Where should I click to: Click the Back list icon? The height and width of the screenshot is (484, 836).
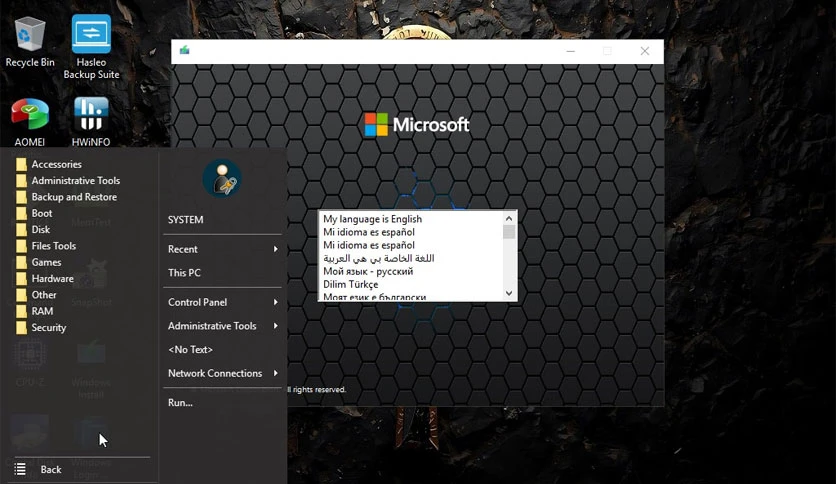click(x=20, y=469)
